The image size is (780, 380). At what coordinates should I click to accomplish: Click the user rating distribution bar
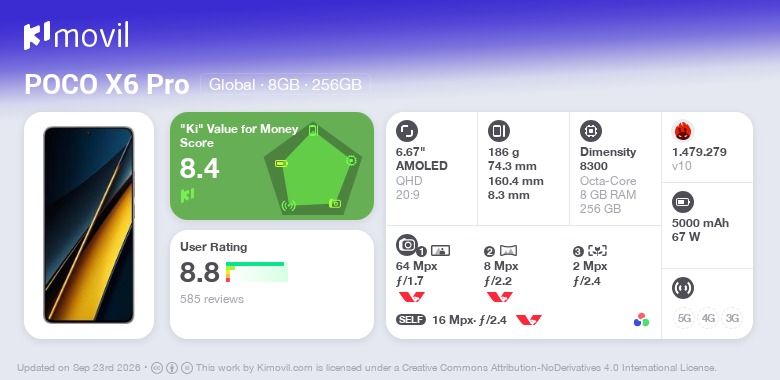point(257,272)
